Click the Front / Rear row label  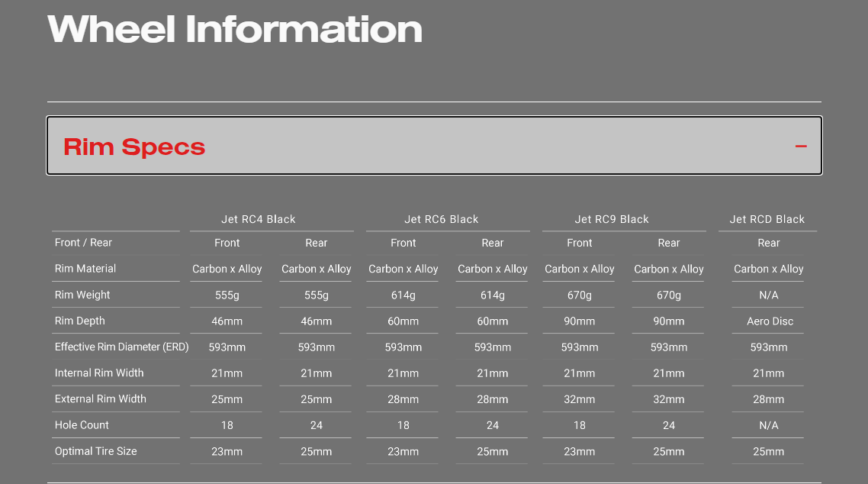83,243
